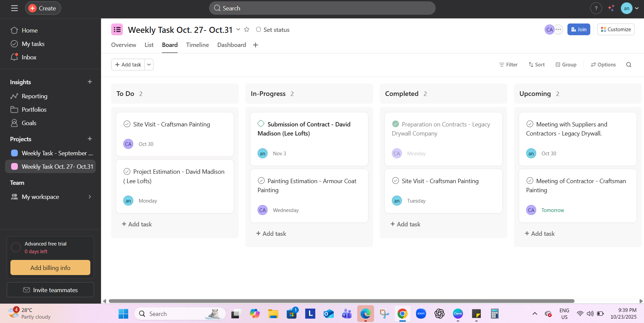Open Windows Start menu
Screen dimensions: 644x323
click(123, 314)
